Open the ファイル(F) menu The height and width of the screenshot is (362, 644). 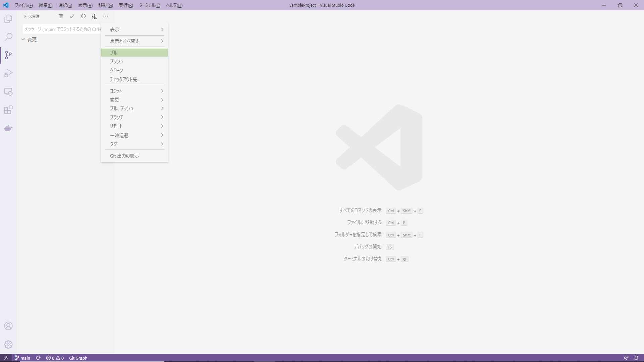tap(24, 5)
